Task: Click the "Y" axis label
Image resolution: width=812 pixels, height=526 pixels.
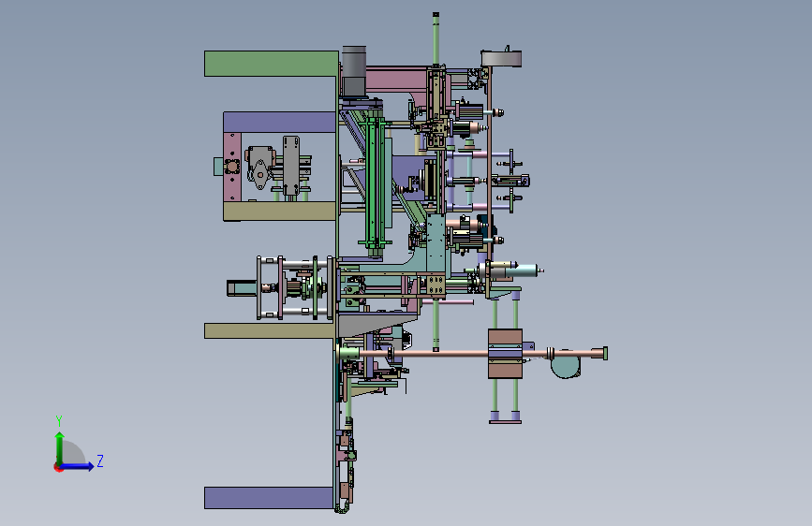Action: click(59, 420)
